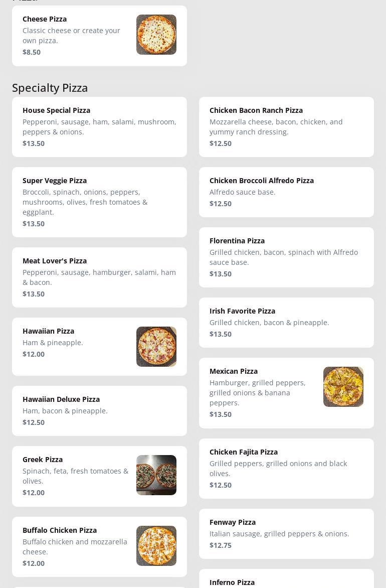The width and height of the screenshot is (386, 588).
Task: Click the Mexican Pizza image
Action: [x=343, y=387]
